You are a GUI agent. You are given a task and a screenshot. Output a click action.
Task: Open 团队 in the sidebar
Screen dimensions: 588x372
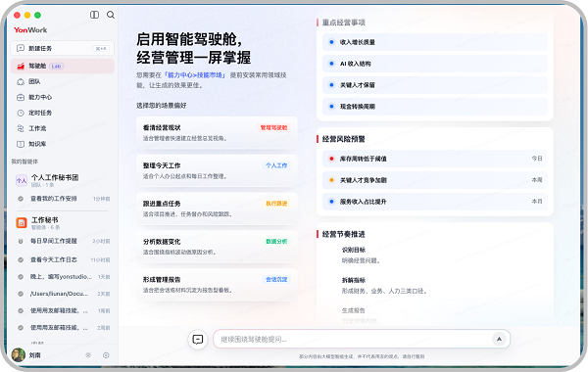[63, 81]
